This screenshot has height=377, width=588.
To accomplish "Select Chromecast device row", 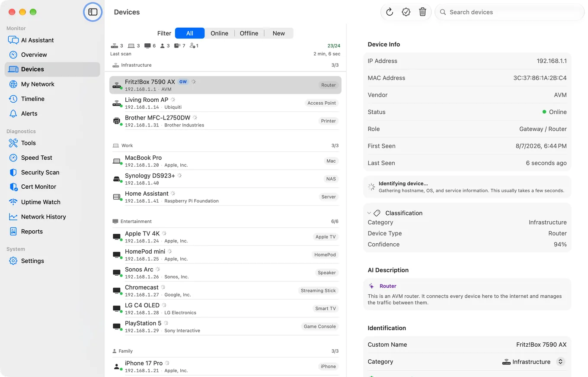I will [x=225, y=290].
